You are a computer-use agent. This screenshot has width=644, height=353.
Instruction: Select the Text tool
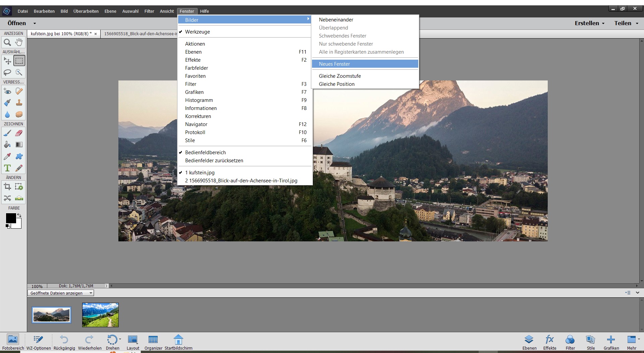tap(7, 168)
